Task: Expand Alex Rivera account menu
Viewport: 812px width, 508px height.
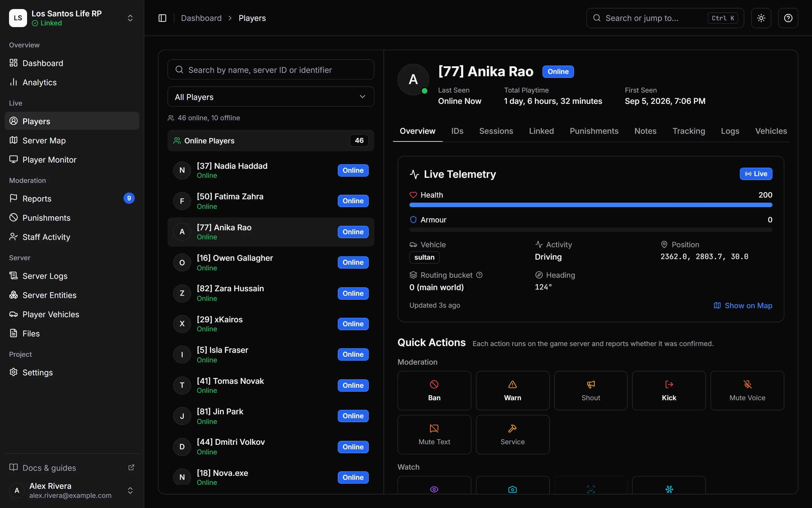Action: pos(72,491)
